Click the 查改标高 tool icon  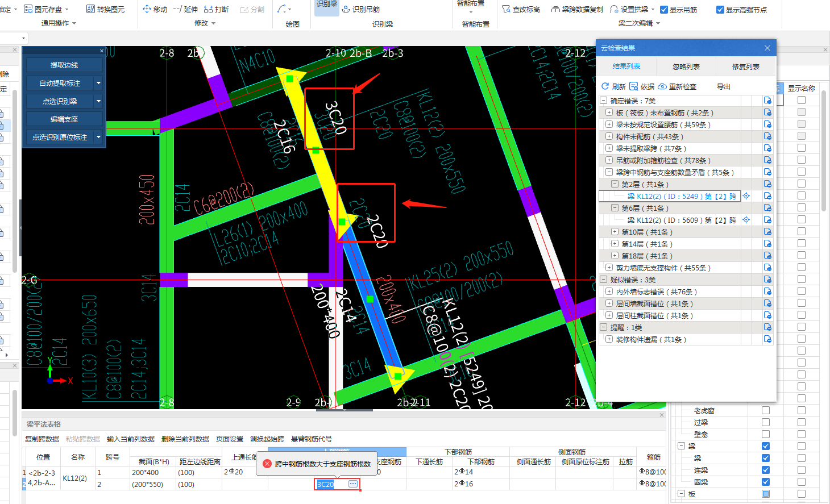click(506, 9)
